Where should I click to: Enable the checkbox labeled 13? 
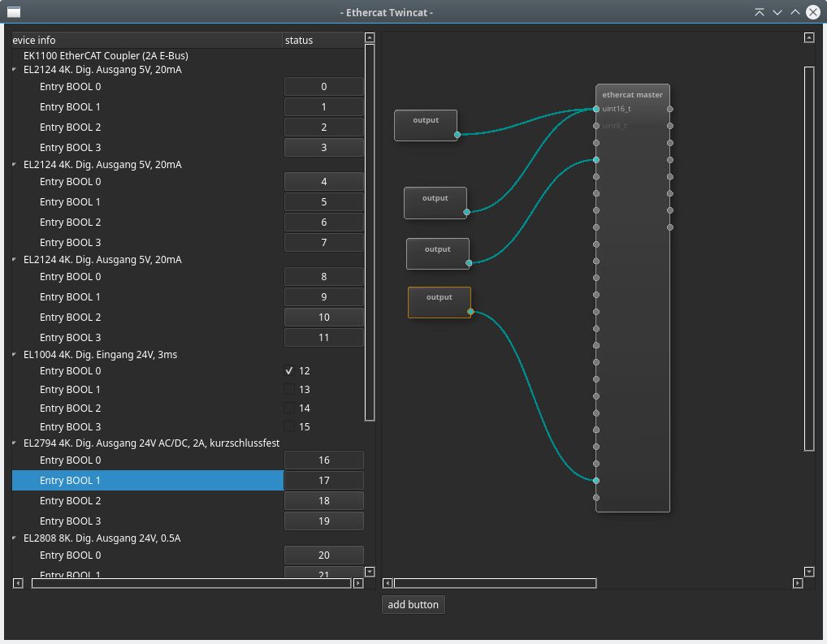[x=289, y=389]
